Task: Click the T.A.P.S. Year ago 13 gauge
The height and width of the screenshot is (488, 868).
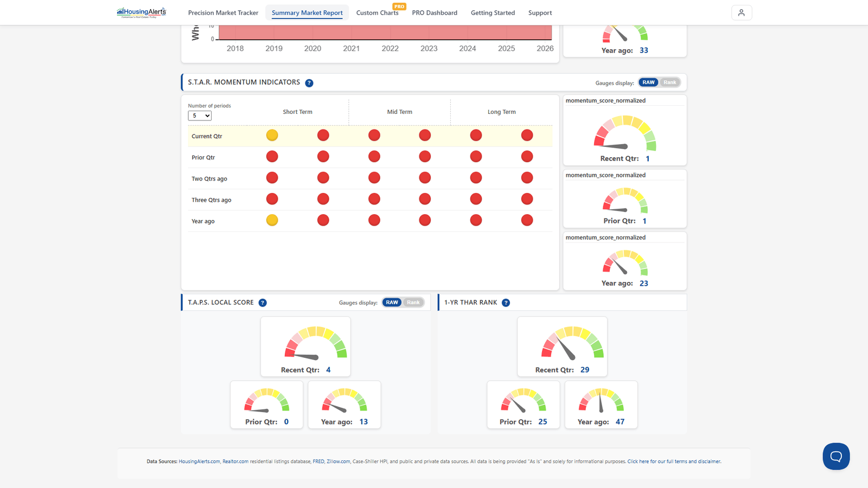Action: (344, 401)
